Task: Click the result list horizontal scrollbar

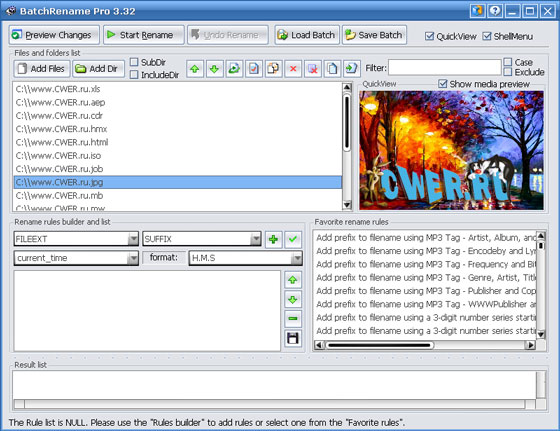Action: point(274,404)
